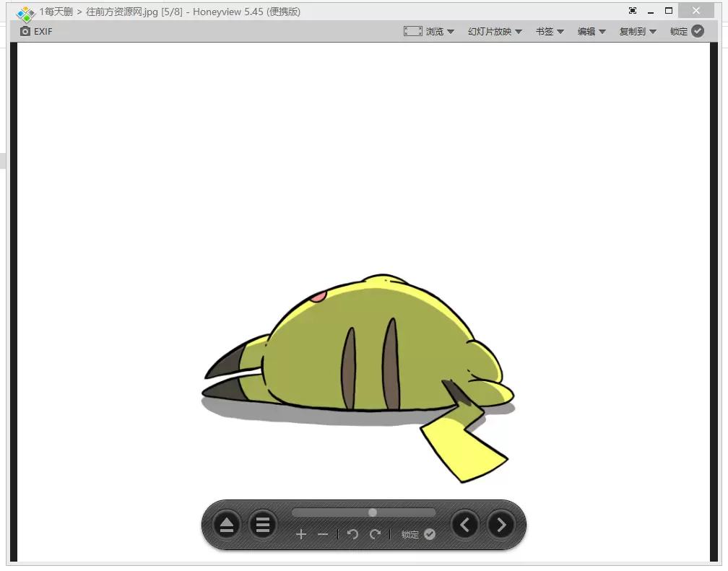This screenshot has height=571, width=728.
Task: Open the 幻灯片放映 slideshow menu
Action: pyautogui.click(x=495, y=31)
